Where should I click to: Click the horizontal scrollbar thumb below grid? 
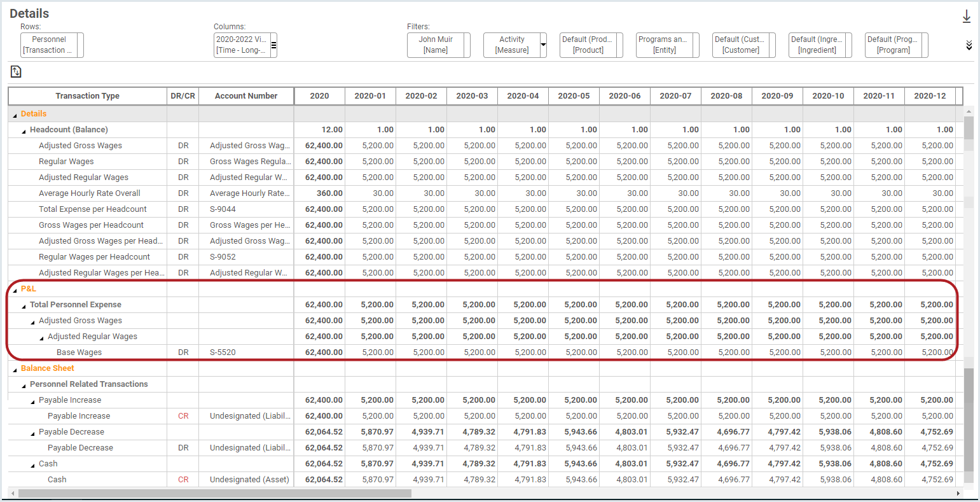pos(215,493)
